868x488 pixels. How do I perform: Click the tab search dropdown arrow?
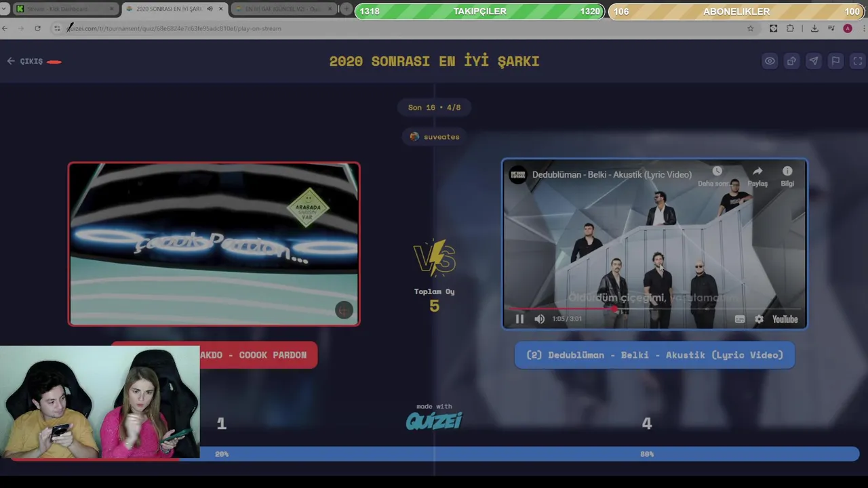pyautogui.click(x=5, y=9)
